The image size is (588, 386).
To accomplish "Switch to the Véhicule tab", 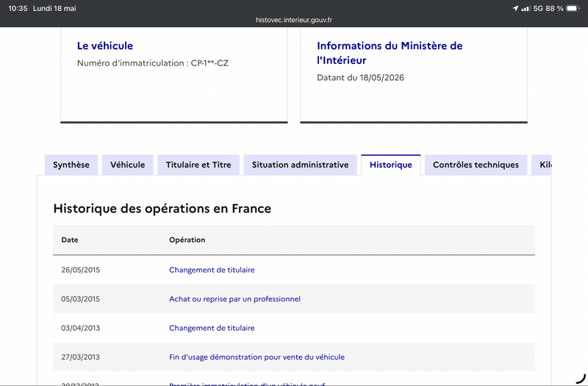I will click(127, 165).
